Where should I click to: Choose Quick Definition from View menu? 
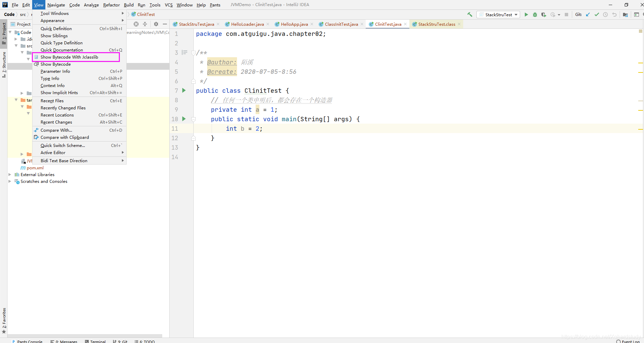click(79, 29)
